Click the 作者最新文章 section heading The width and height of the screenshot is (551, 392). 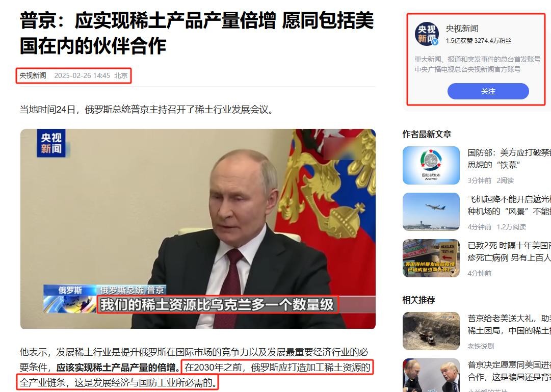(x=427, y=134)
